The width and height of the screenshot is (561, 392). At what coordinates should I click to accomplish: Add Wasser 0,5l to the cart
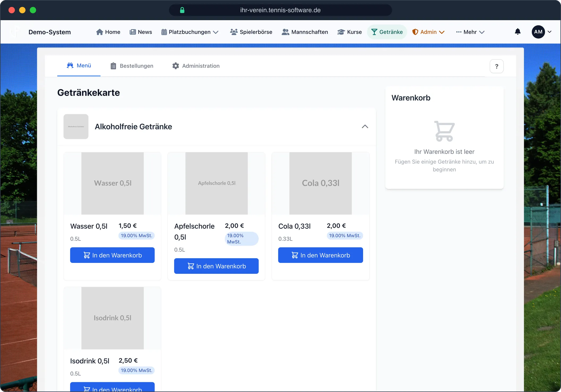pyautogui.click(x=112, y=255)
